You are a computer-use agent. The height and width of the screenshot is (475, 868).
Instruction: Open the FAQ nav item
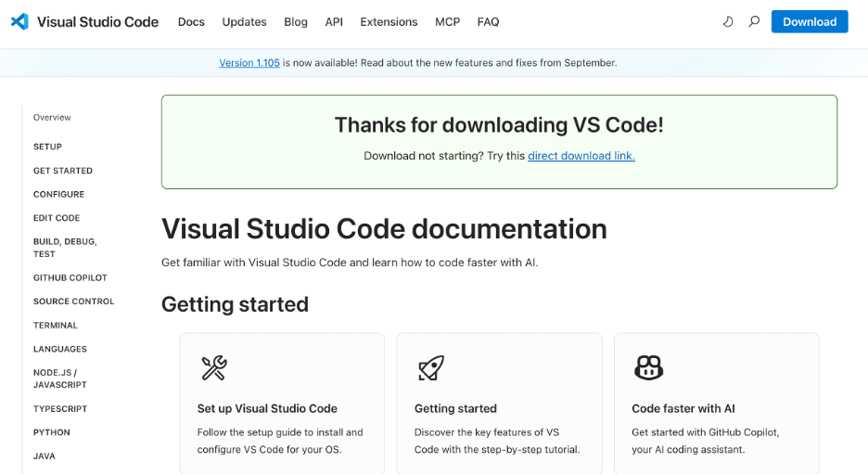488,21
